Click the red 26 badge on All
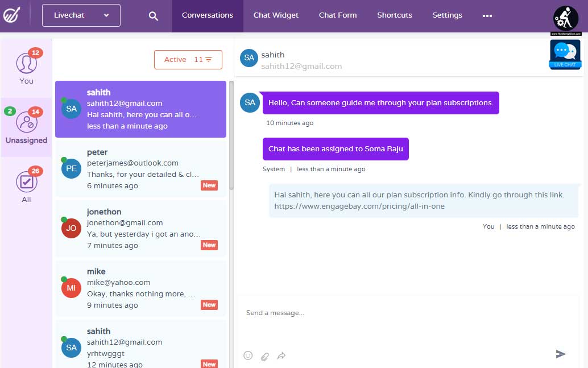 36,171
